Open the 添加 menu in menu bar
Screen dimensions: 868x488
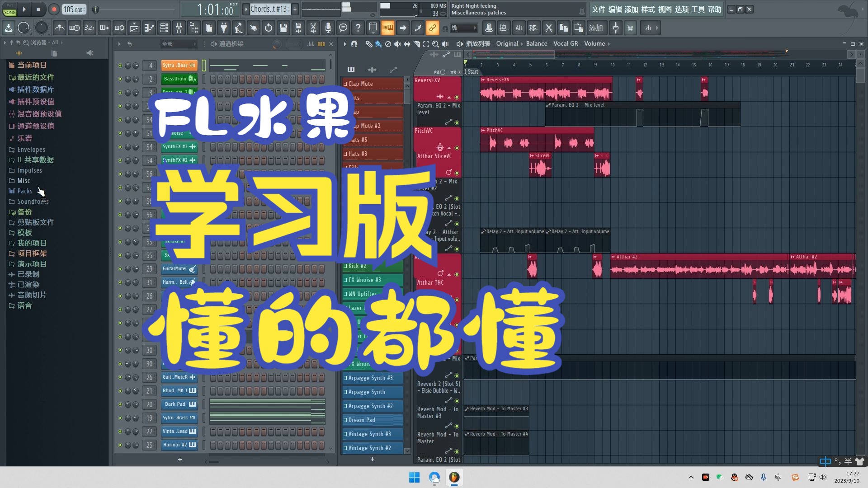pos(632,9)
